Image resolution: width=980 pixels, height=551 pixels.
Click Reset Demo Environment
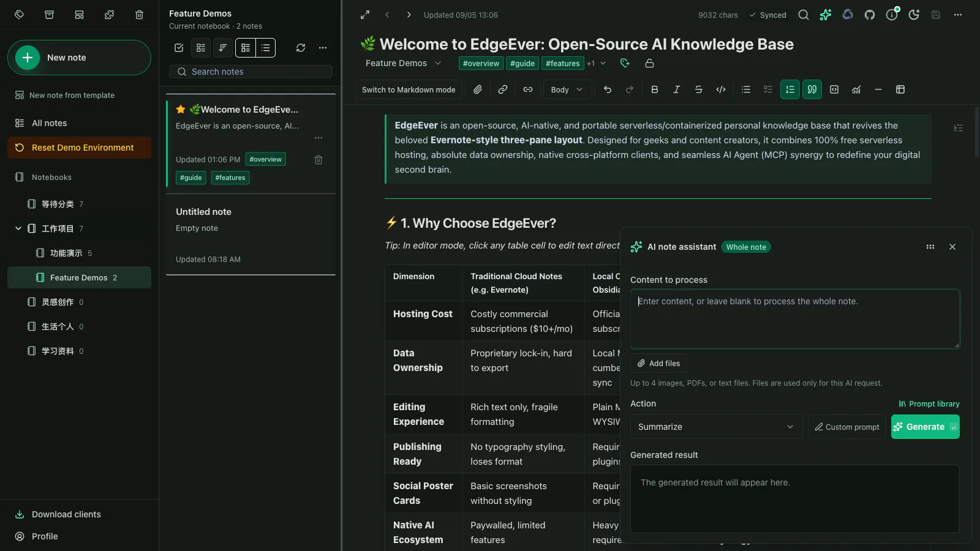click(79, 148)
